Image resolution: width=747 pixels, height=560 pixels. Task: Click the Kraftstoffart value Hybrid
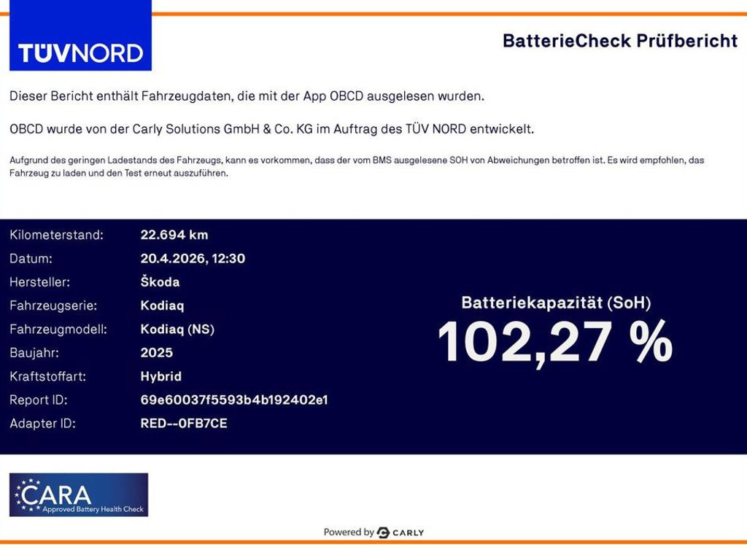[x=160, y=376]
